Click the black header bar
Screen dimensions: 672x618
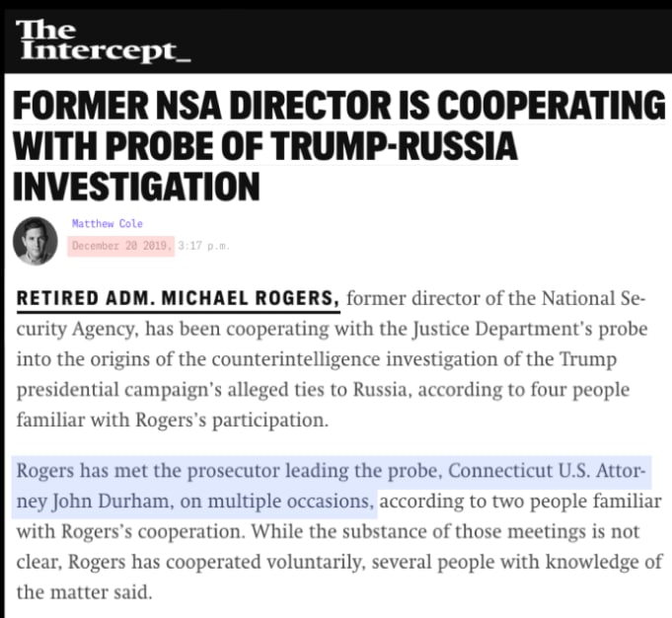[x=337, y=41]
